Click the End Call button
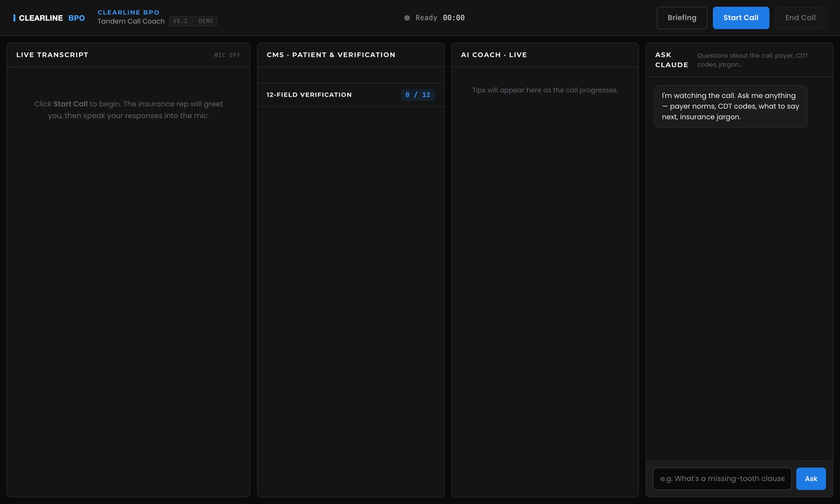 [800, 18]
